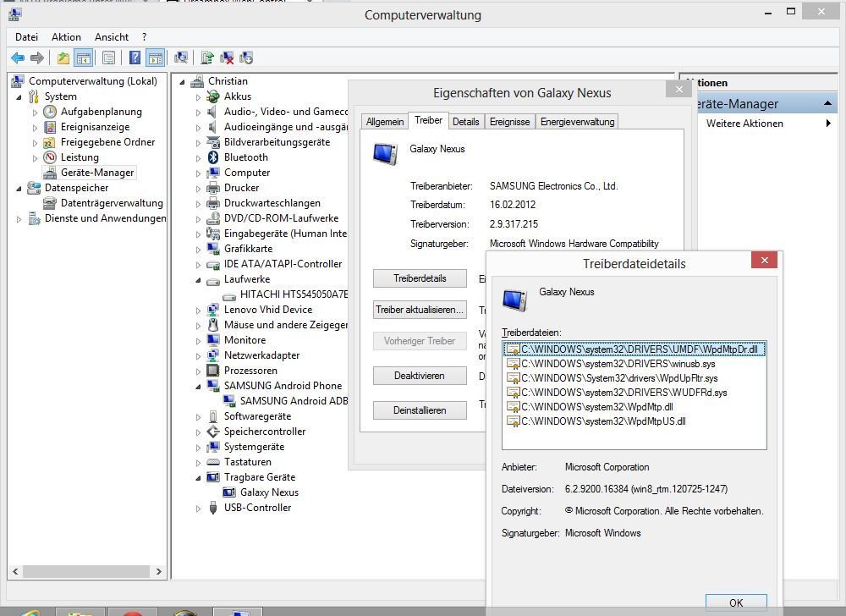Screen dimensions: 846x616
Task: Open the Properties sheet toolbar icon
Action: pos(108,58)
